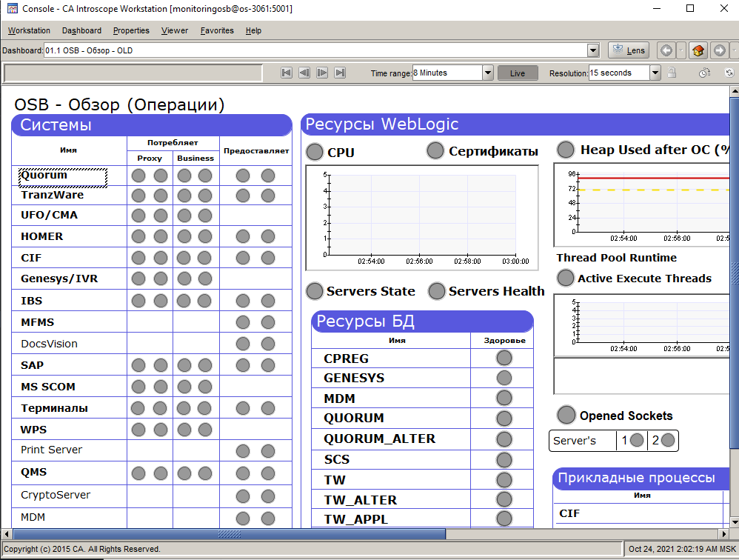This screenshot has width=739, height=560.
Task: Expand the Time range dropdown
Action: tap(487, 73)
